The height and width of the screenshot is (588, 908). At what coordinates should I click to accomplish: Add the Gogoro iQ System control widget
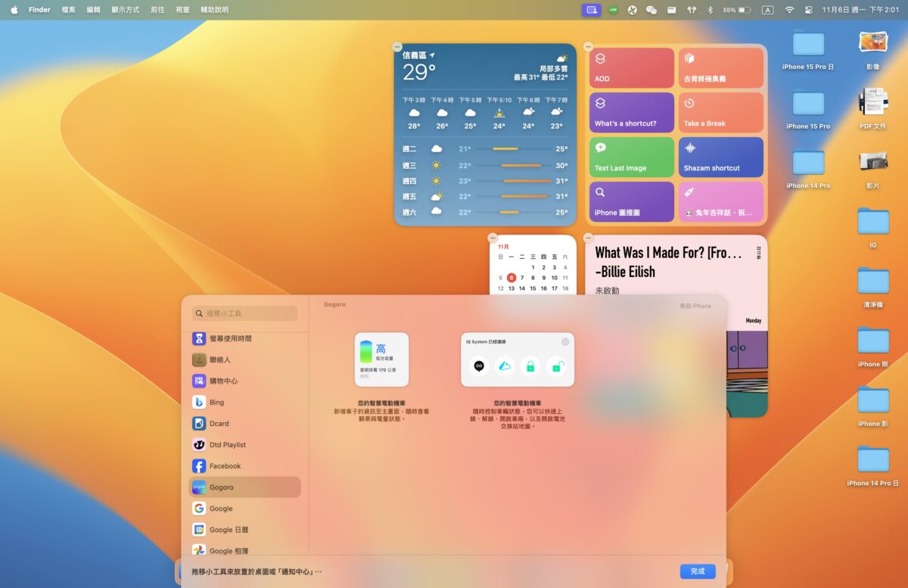click(x=518, y=359)
